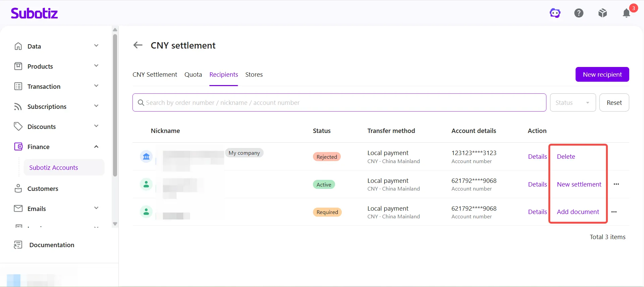Click the Emails envelope icon in sidebar
The image size is (644, 287).
[18, 209]
